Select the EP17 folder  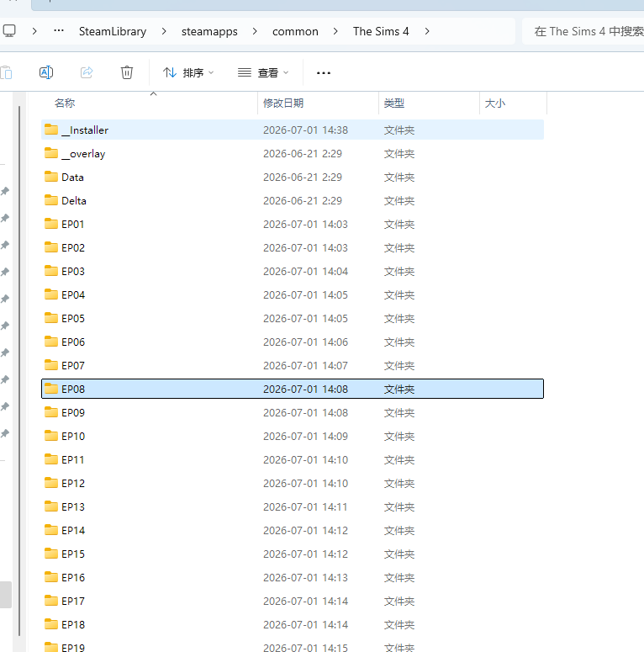(293, 602)
